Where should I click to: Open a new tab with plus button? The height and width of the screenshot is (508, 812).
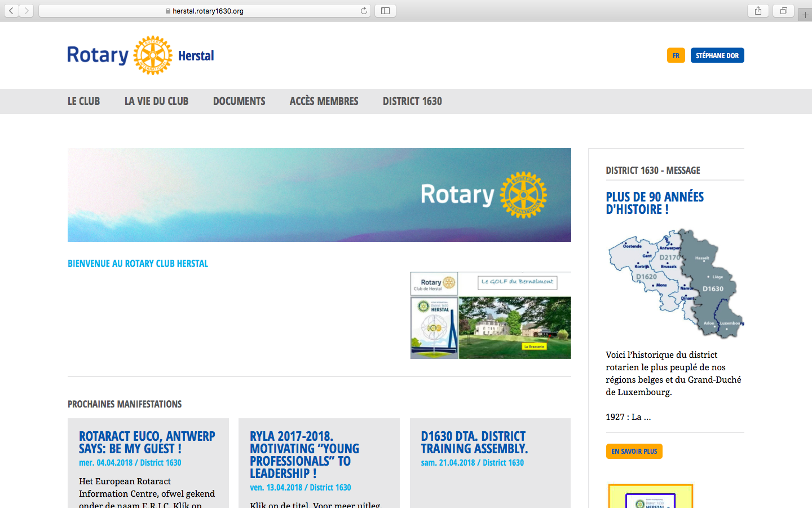coord(805,15)
